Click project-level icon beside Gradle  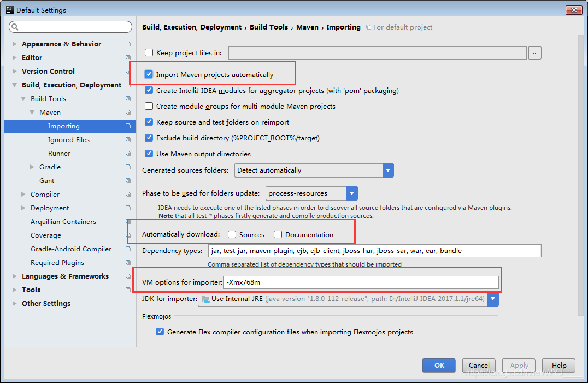coord(128,167)
